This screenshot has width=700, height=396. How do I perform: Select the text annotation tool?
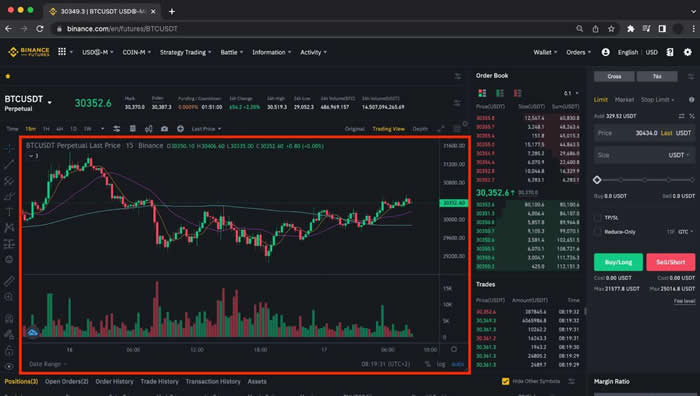(x=9, y=212)
